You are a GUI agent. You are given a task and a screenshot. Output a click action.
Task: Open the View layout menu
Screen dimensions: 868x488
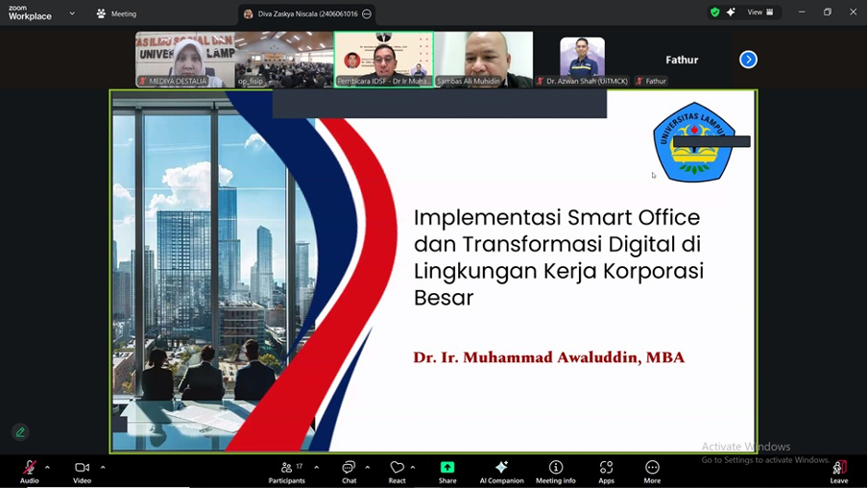[760, 12]
